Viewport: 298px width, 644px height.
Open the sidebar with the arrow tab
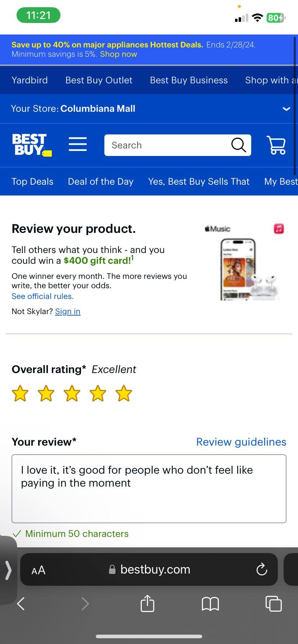(x=8, y=570)
